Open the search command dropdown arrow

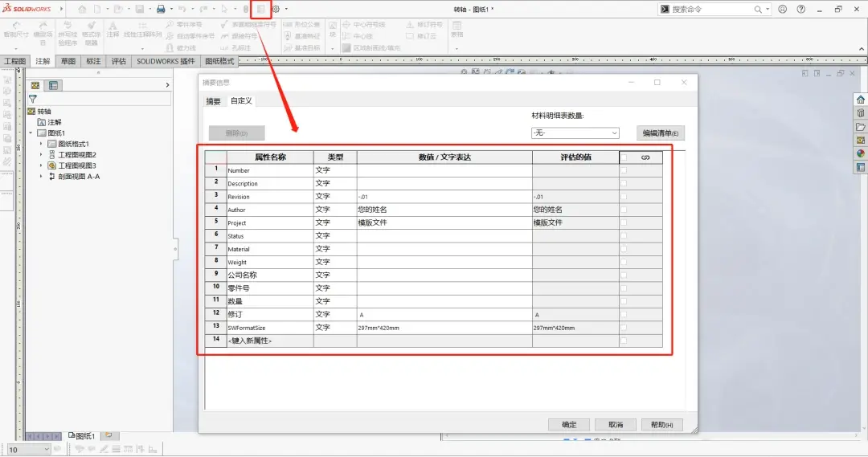768,10
